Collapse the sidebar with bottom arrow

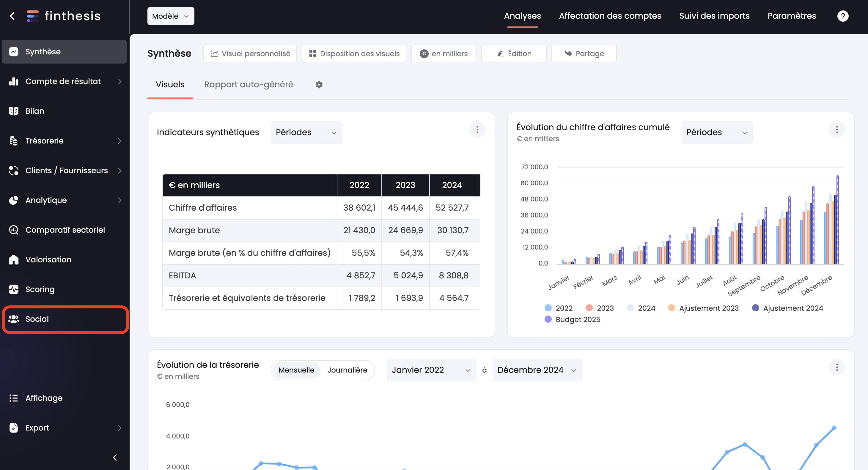114,457
